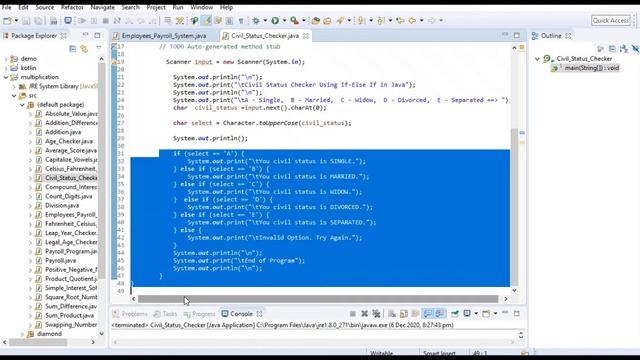Collapse Civil_Status_Checker in Outline
640x360 pixels.
(x=537, y=59)
